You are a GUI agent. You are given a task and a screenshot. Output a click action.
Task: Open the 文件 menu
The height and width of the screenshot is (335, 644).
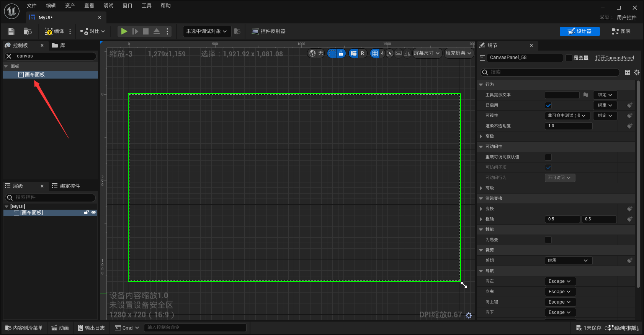(32, 6)
